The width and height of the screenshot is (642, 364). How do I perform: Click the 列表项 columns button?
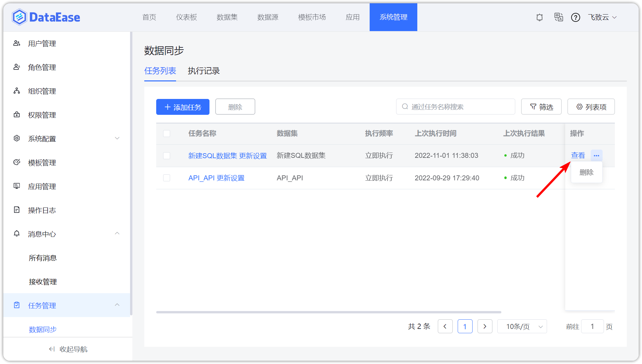[591, 107]
